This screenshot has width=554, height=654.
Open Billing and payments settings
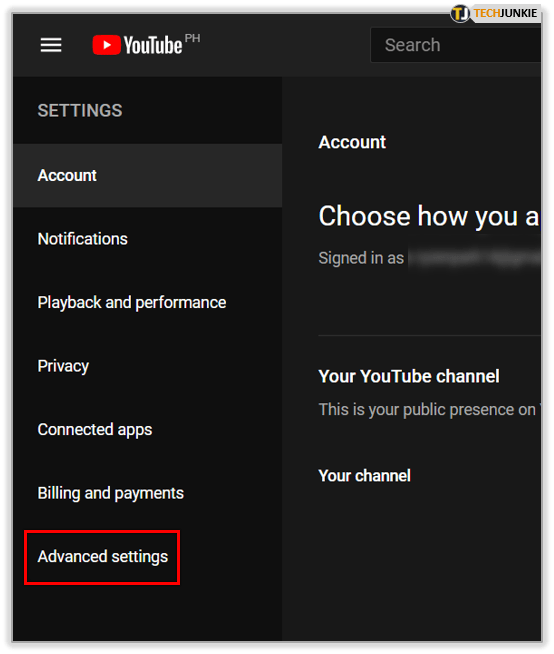click(x=147, y=493)
